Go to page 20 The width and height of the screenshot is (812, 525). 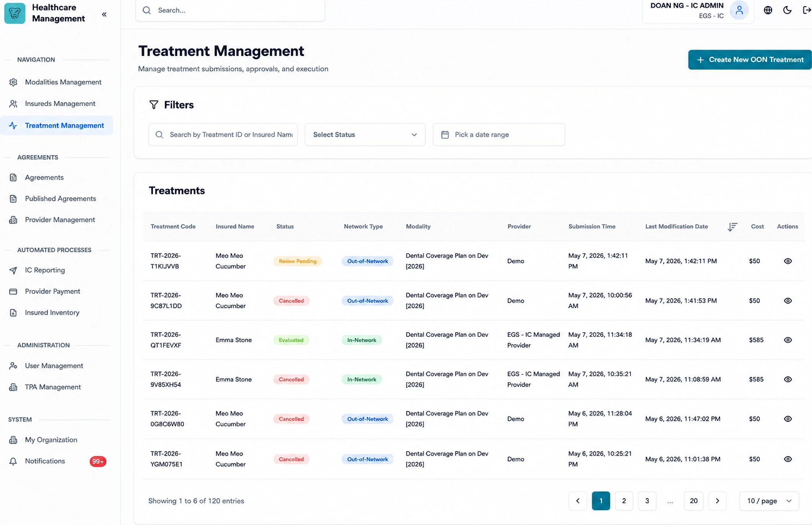click(693, 501)
